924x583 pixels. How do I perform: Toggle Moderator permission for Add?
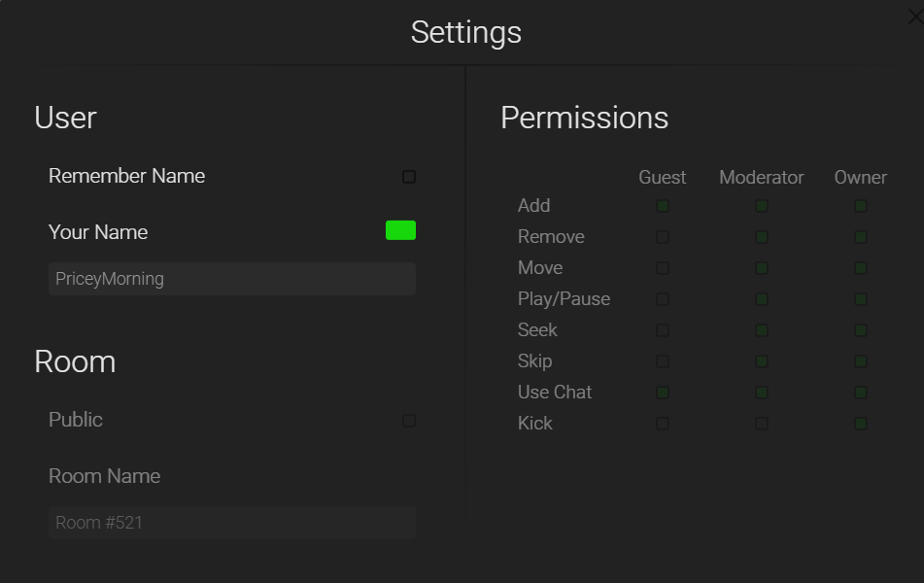[762, 206]
